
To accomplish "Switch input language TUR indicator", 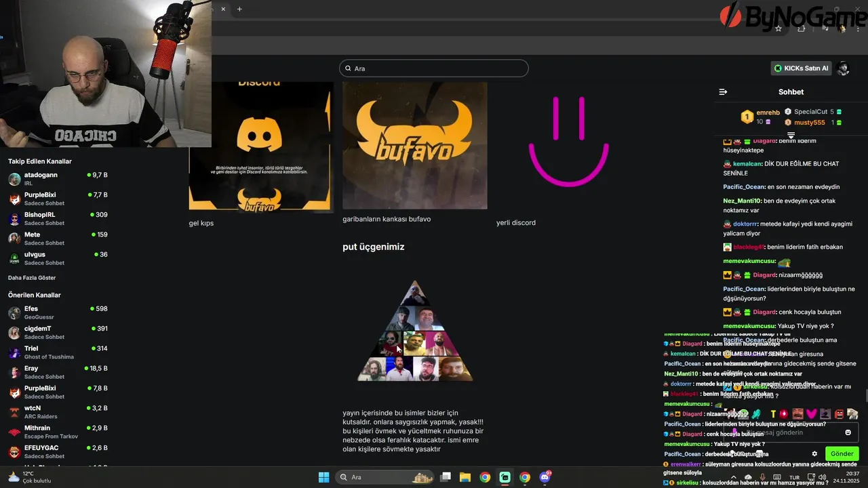I will coord(793,477).
